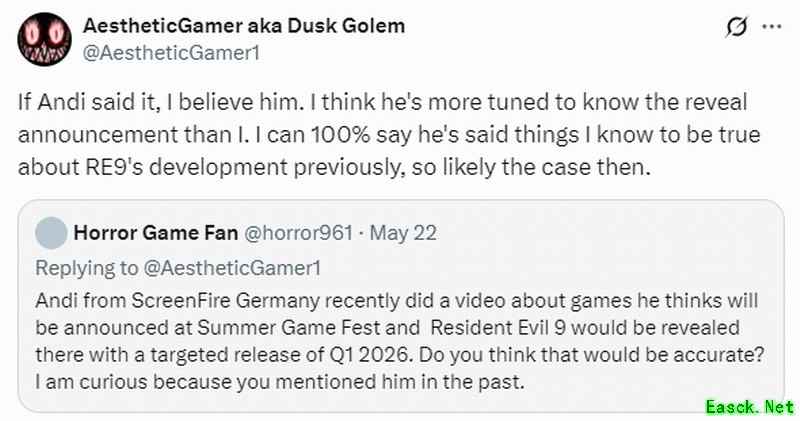Click the "Replying to" label in the quote

[78, 268]
